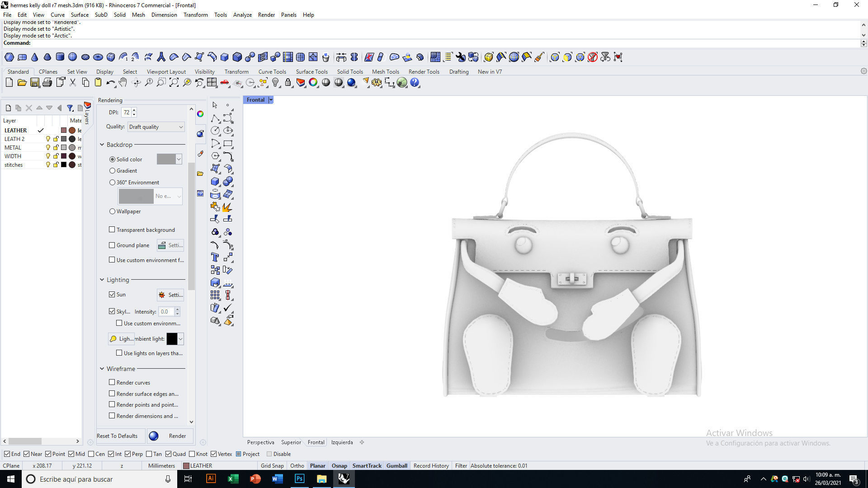
Task: Click the blue render sphere toolbar icon
Action: point(351,83)
